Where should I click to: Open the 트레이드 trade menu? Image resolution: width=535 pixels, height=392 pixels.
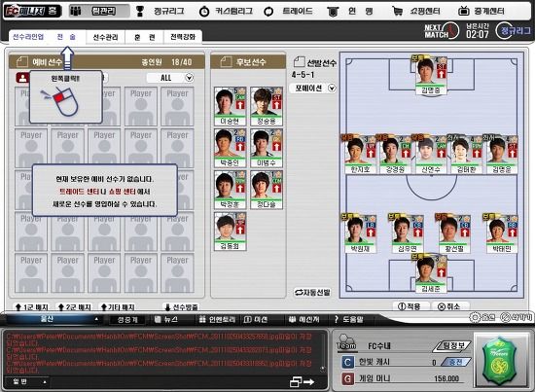298,11
